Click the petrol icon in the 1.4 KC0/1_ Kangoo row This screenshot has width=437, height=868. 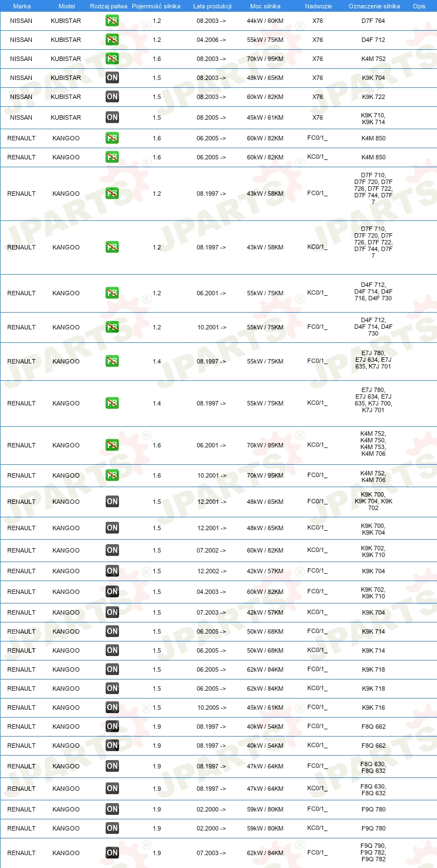pos(112,403)
